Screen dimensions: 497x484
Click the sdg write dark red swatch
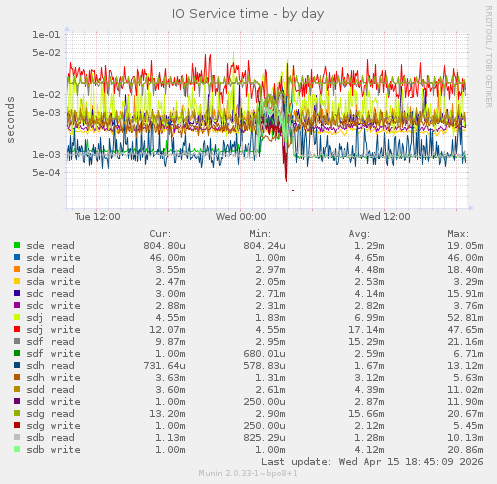tap(17, 425)
